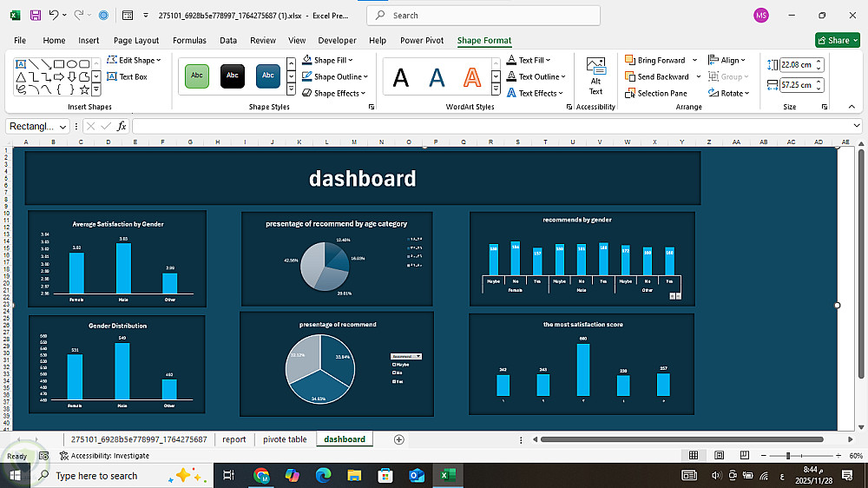
Task: Switch to the Formulas ribbon tab
Action: pyautogui.click(x=189, y=41)
